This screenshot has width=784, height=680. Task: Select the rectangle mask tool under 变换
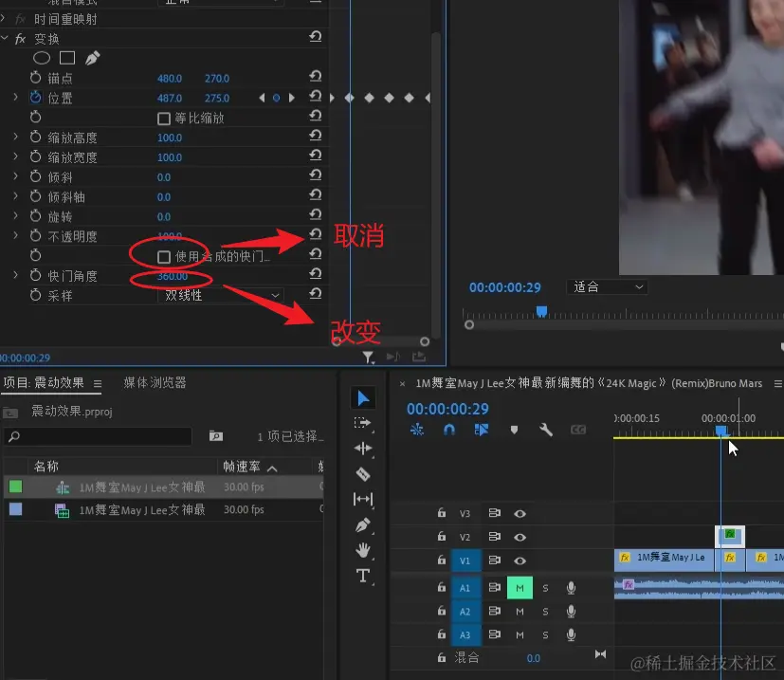pos(67,58)
